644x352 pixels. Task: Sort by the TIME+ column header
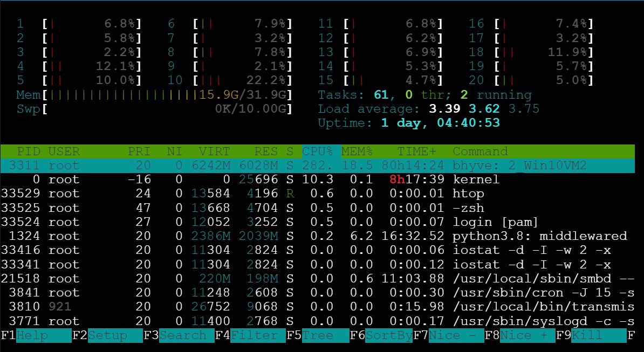point(416,151)
